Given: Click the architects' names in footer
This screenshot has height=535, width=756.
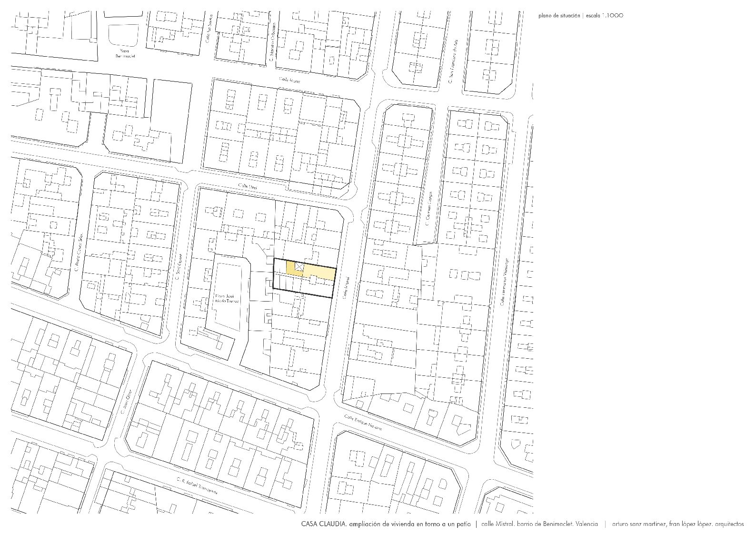Looking at the screenshot, I should coord(677,524).
